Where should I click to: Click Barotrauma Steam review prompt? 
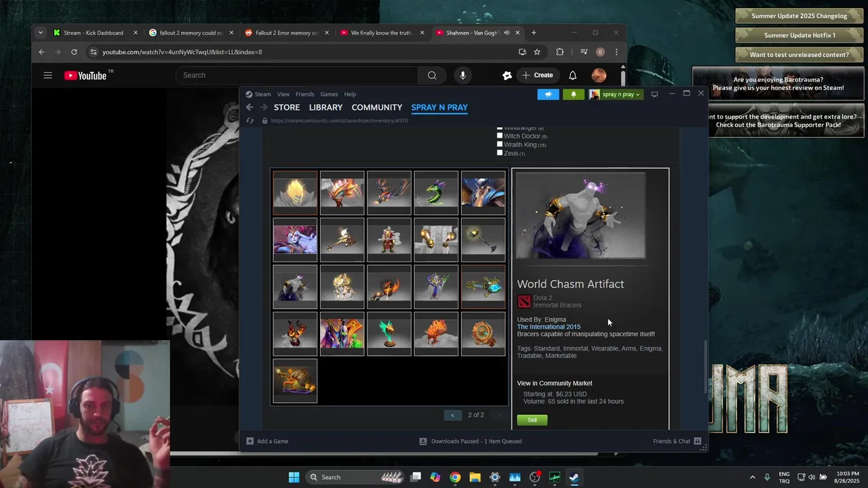(x=778, y=83)
